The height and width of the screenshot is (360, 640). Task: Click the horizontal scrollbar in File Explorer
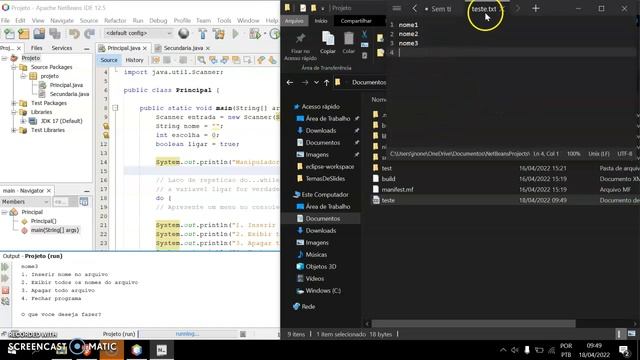473,324
